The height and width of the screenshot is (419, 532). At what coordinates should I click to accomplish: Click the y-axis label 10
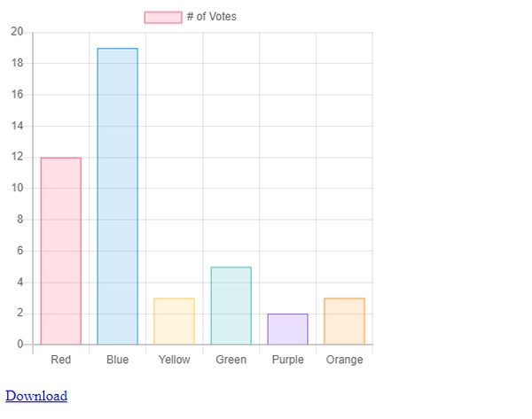pyautogui.click(x=17, y=188)
